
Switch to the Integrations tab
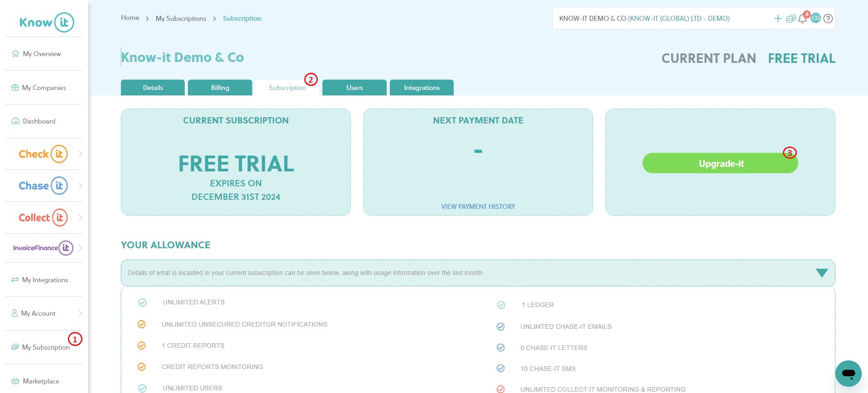click(422, 87)
